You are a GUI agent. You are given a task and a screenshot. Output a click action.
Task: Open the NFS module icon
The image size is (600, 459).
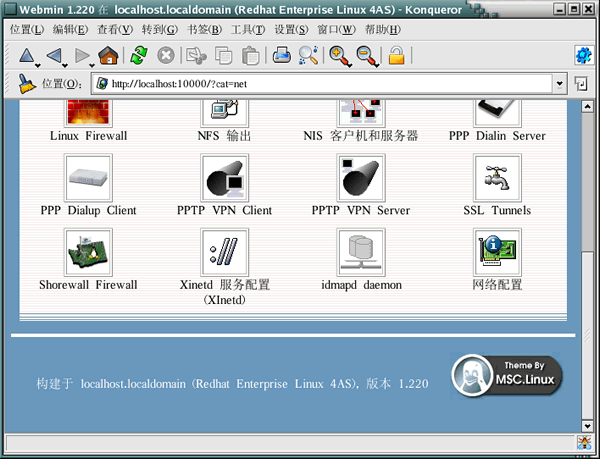click(x=225, y=113)
